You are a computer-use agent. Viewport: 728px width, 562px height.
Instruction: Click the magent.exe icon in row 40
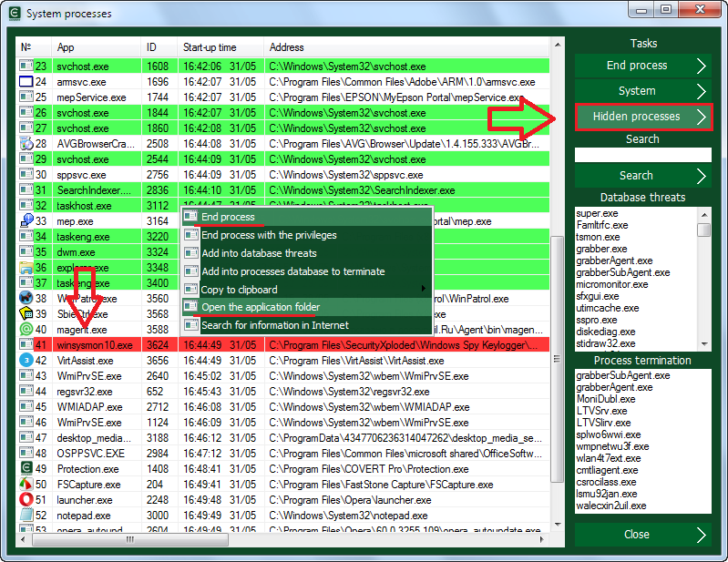click(26, 329)
